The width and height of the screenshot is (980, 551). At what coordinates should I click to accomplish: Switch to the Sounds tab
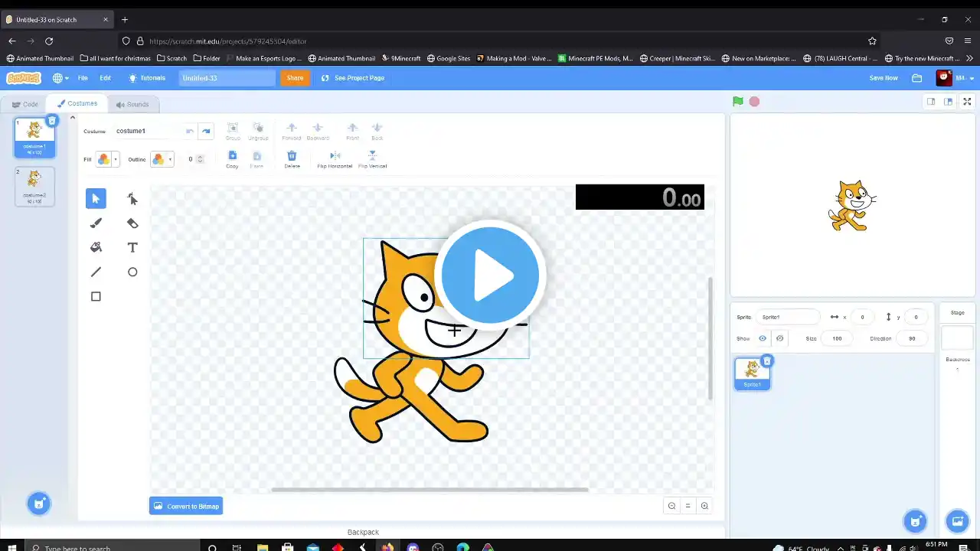[x=132, y=104]
